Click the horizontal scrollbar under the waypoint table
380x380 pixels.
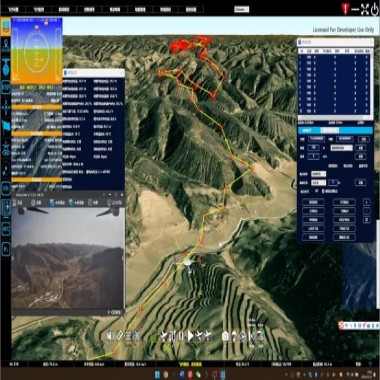(335, 117)
